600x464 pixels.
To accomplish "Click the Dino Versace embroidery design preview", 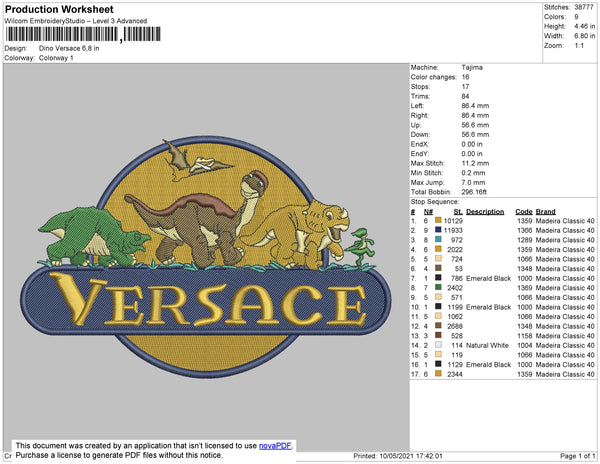I will pos(206,256).
